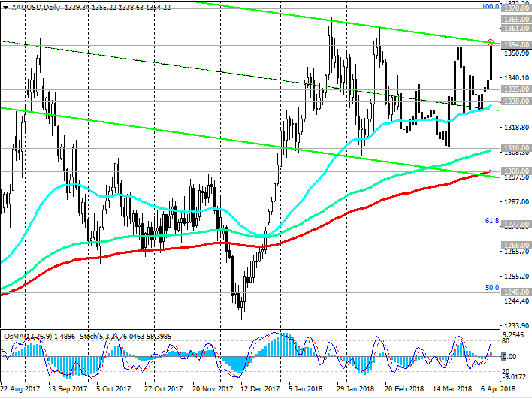Click the 1335.00 level label
Image resolution: width=532 pixels, height=399 pixels.
516,89
